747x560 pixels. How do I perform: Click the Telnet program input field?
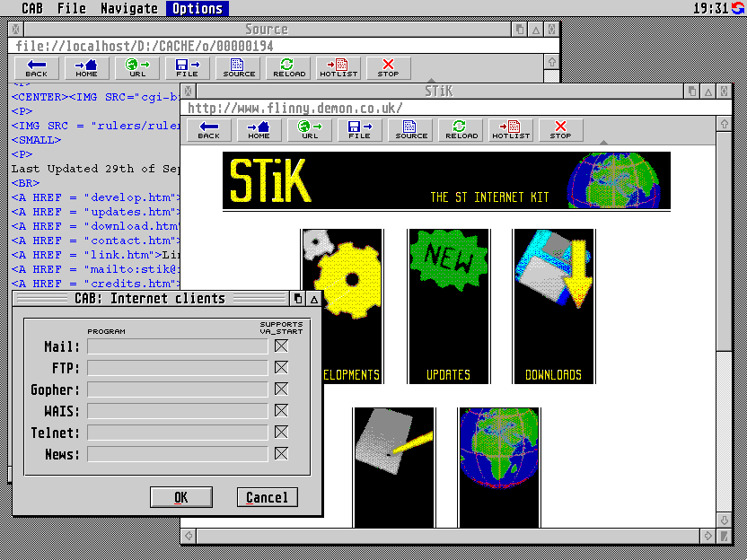point(178,433)
